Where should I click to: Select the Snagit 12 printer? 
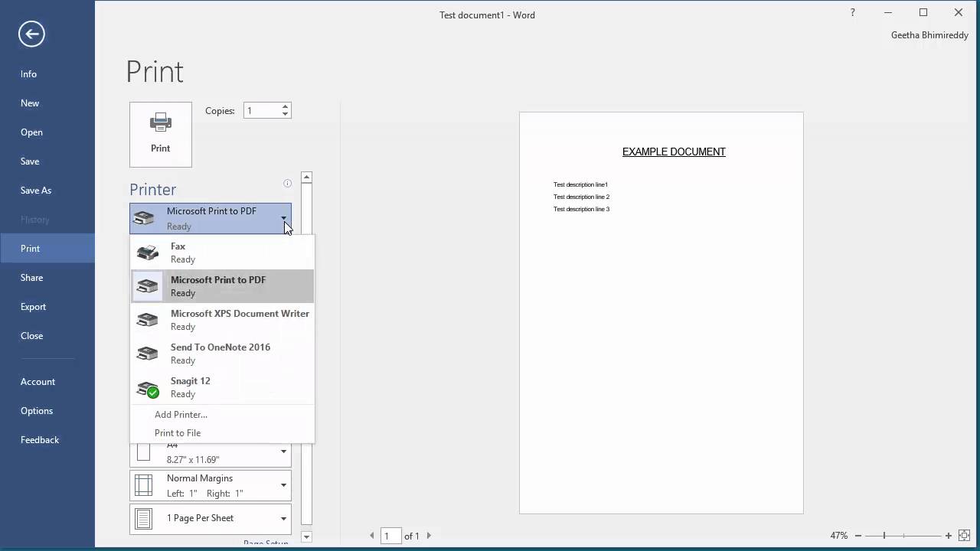223,387
